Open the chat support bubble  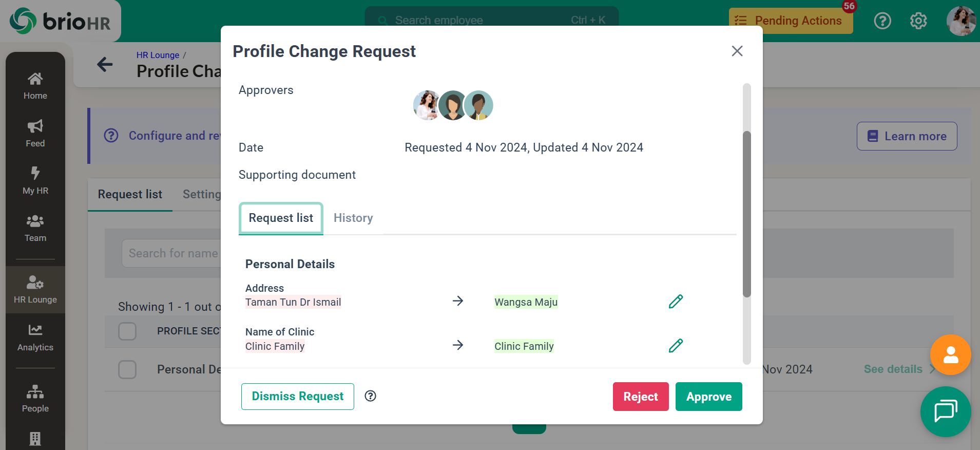pyautogui.click(x=945, y=411)
